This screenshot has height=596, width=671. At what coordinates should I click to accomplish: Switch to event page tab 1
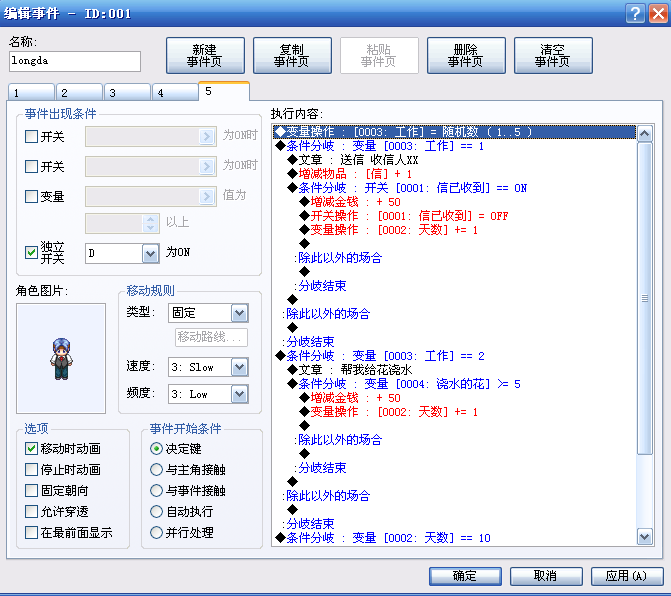31,92
